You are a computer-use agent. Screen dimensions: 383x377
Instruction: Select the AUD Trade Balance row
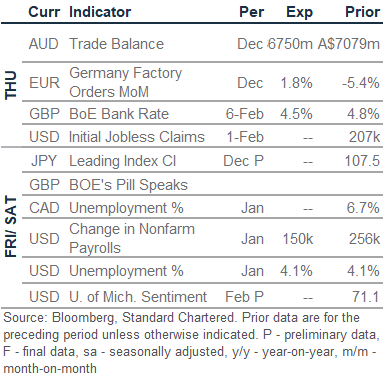pos(202,44)
